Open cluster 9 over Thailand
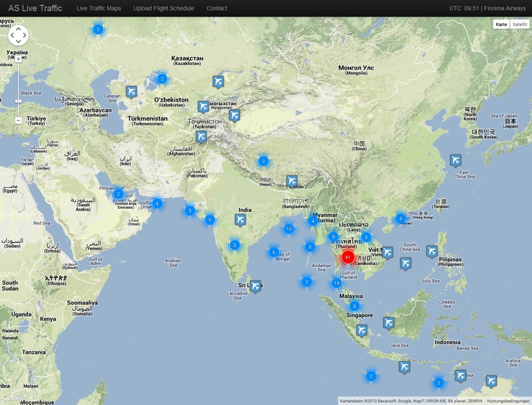 click(333, 237)
